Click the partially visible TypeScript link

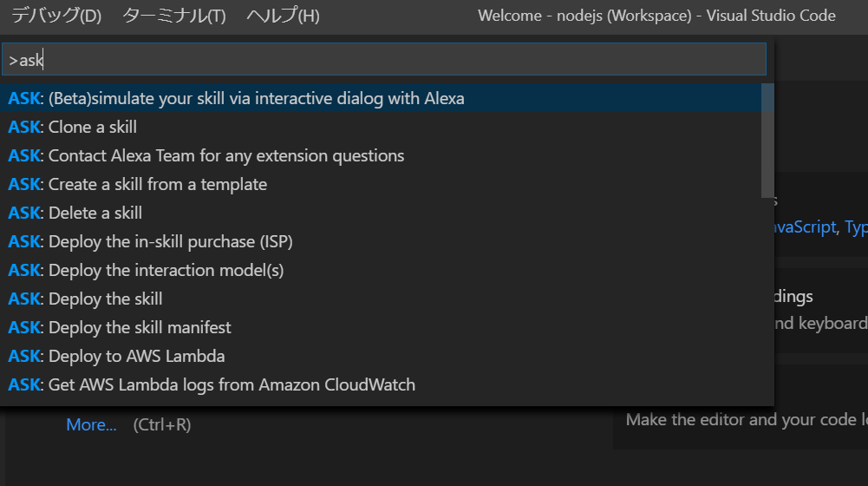(x=856, y=227)
